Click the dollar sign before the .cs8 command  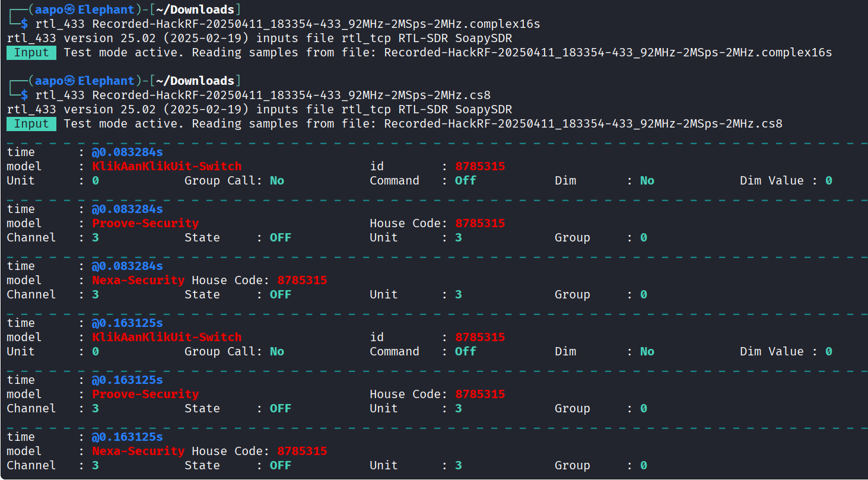(x=24, y=96)
